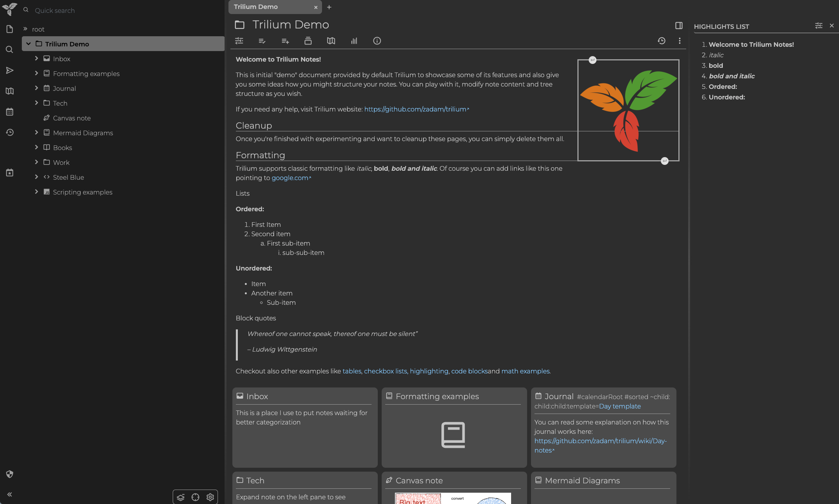This screenshot has width=839, height=504.
Task: Select root in the note tree
Action: tap(38, 29)
